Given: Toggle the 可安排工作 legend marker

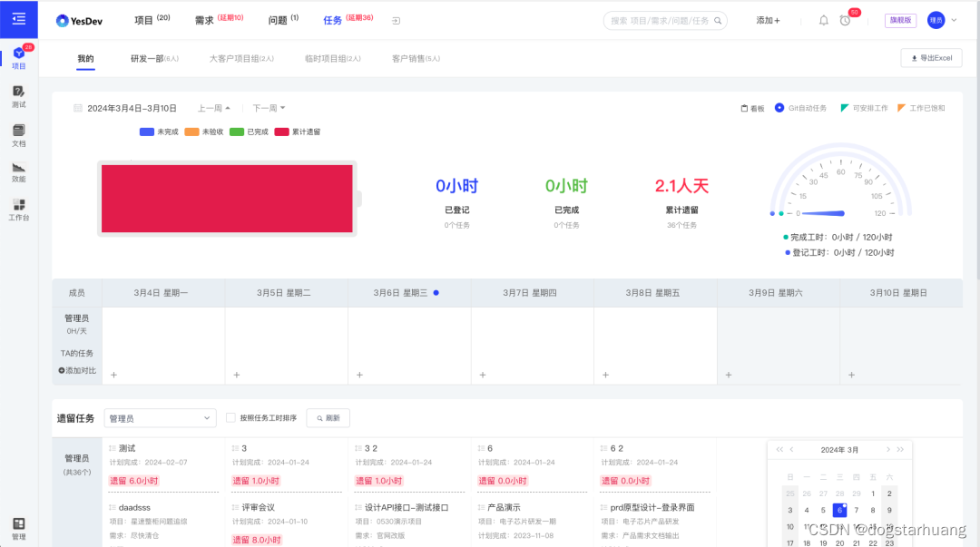Looking at the screenshot, I should 864,107.
